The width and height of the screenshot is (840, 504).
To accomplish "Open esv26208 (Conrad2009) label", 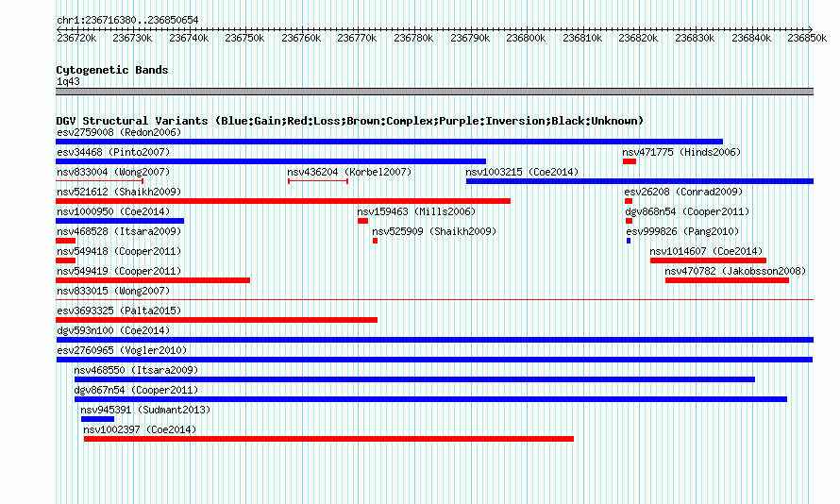I will (683, 192).
